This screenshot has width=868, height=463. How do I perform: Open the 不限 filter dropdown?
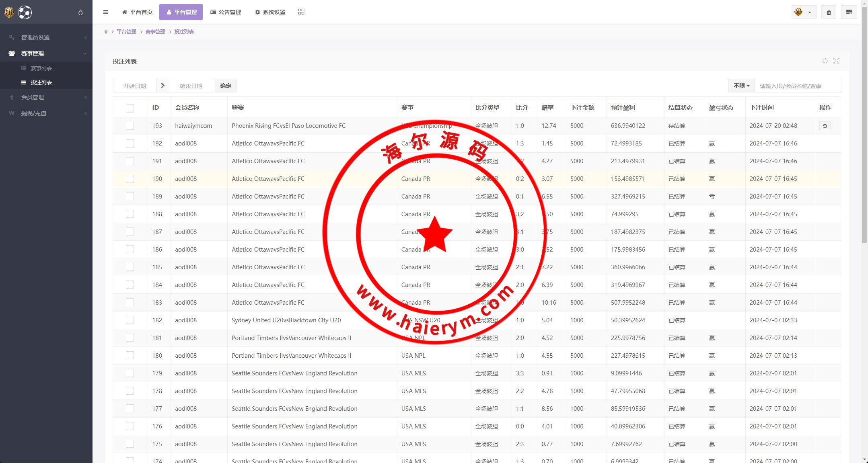point(741,86)
